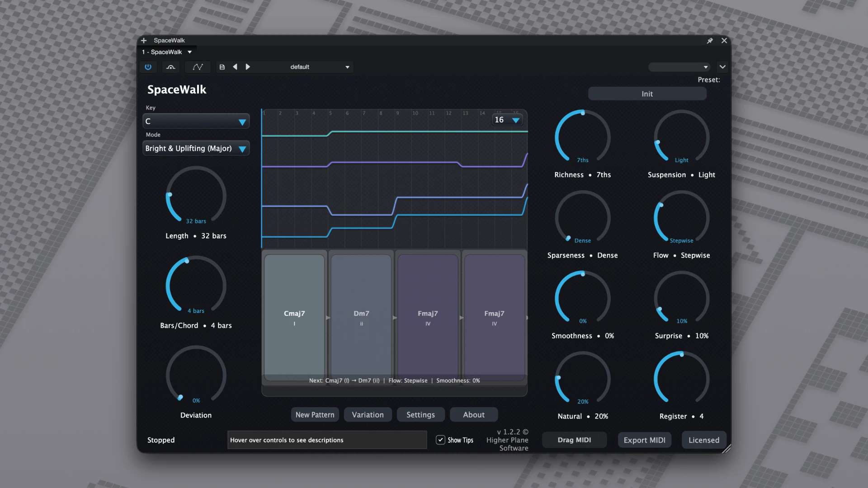This screenshot has height=488, width=868.
Task: Click the Natural knob
Action: [583, 379]
